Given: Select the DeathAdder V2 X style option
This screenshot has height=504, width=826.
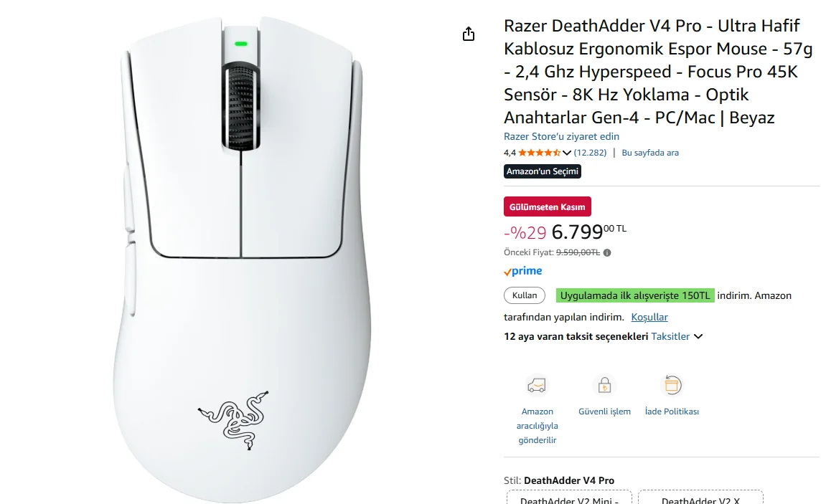Looking at the screenshot, I should (x=700, y=498).
